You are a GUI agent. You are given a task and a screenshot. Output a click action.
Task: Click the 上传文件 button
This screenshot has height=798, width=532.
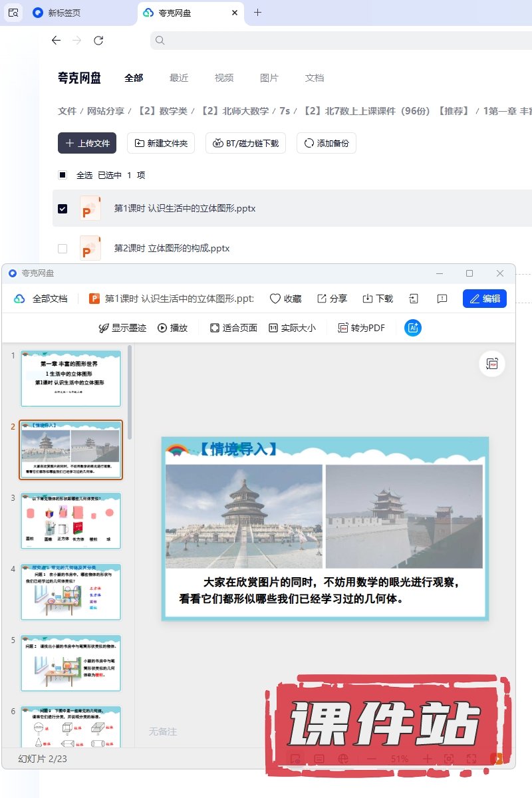point(87,143)
